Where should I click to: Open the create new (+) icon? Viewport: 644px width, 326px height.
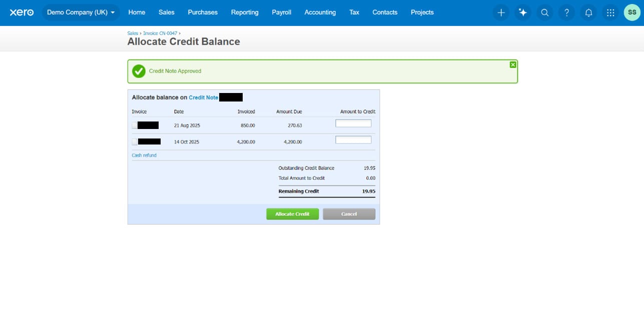pos(500,12)
